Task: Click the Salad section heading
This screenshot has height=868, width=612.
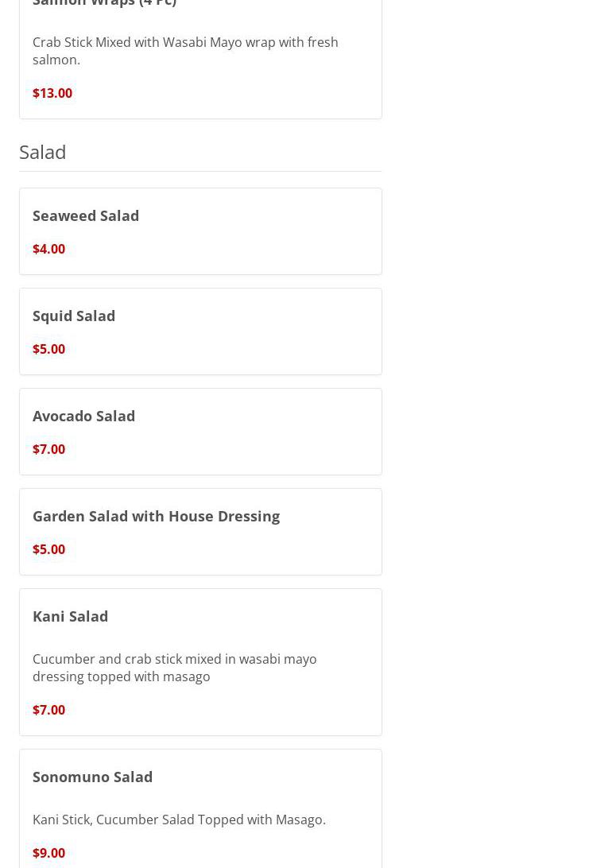Action: pyautogui.click(x=43, y=151)
